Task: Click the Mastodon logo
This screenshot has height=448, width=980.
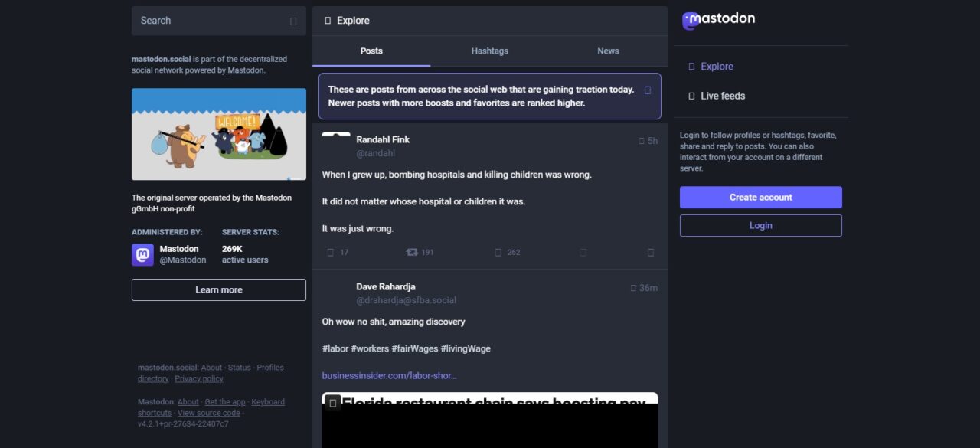Action: click(718, 20)
